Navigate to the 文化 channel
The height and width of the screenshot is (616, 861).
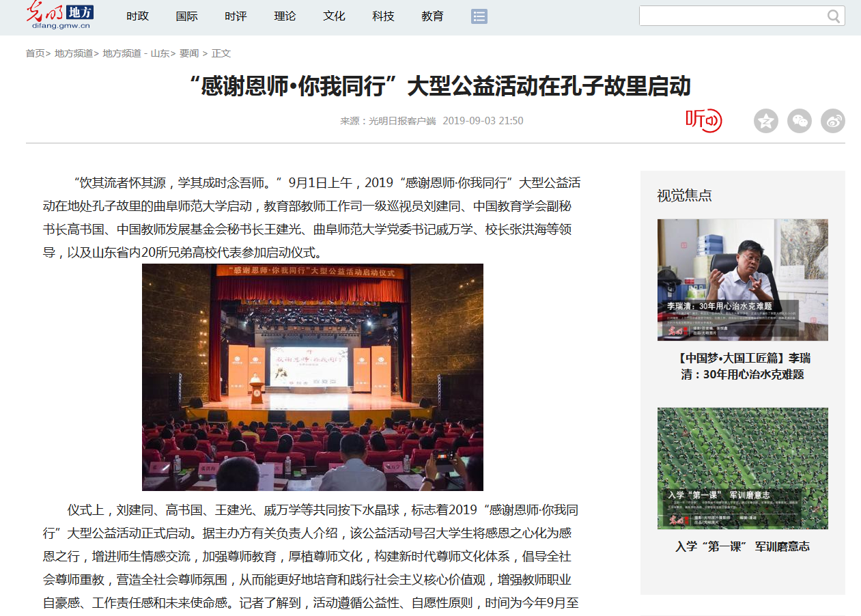[x=334, y=16]
